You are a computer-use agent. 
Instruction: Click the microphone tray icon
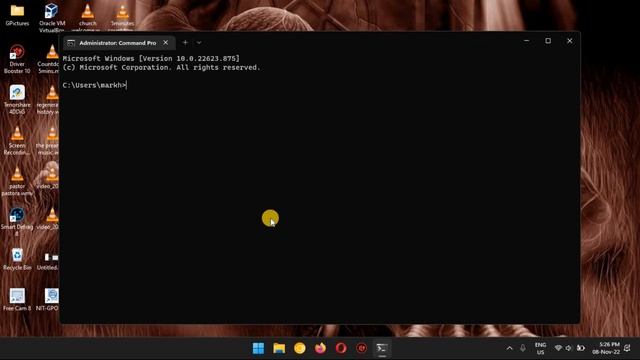pyautogui.click(x=523, y=348)
